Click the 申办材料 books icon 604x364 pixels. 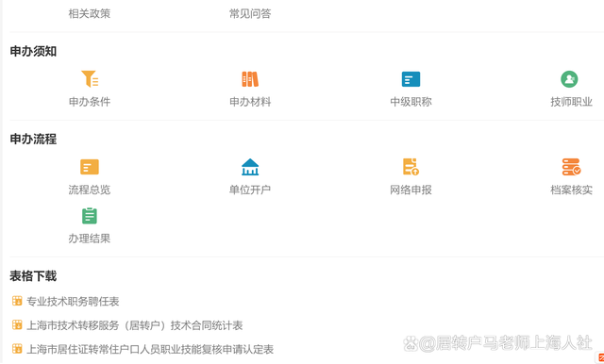click(x=250, y=79)
